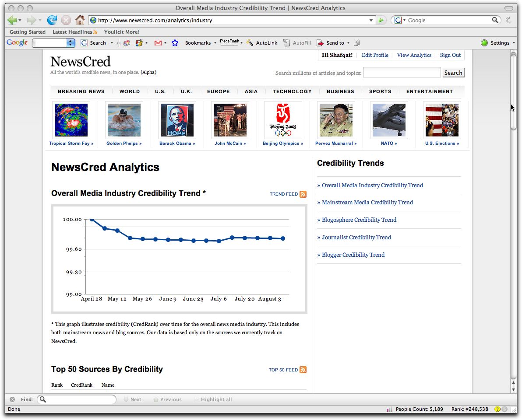Click the help icon in status bar
The height and width of the screenshot is (420, 522).
pos(497,409)
